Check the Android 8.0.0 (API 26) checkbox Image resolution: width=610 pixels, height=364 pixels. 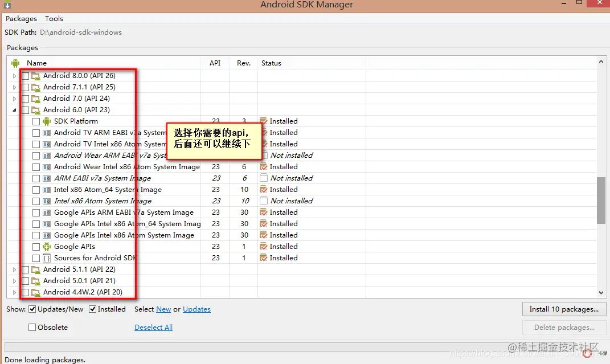pyautogui.click(x=25, y=76)
